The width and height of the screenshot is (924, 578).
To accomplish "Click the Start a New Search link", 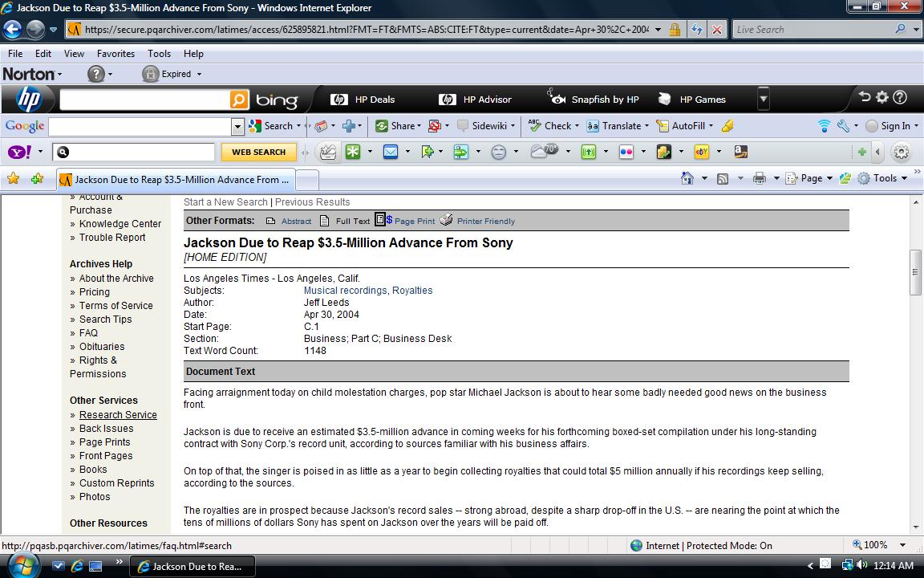I will [x=225, y=201].
